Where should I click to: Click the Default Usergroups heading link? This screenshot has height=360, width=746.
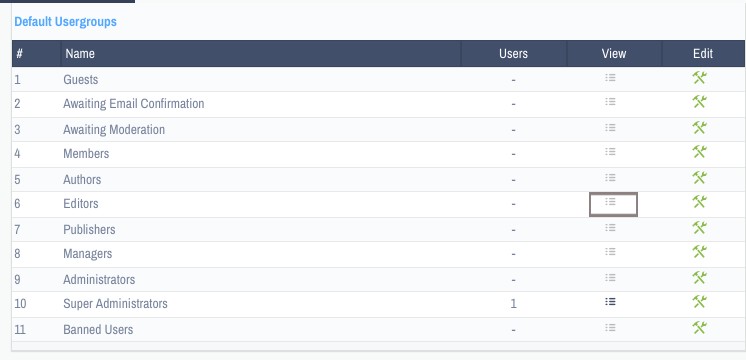pos(66,21)
